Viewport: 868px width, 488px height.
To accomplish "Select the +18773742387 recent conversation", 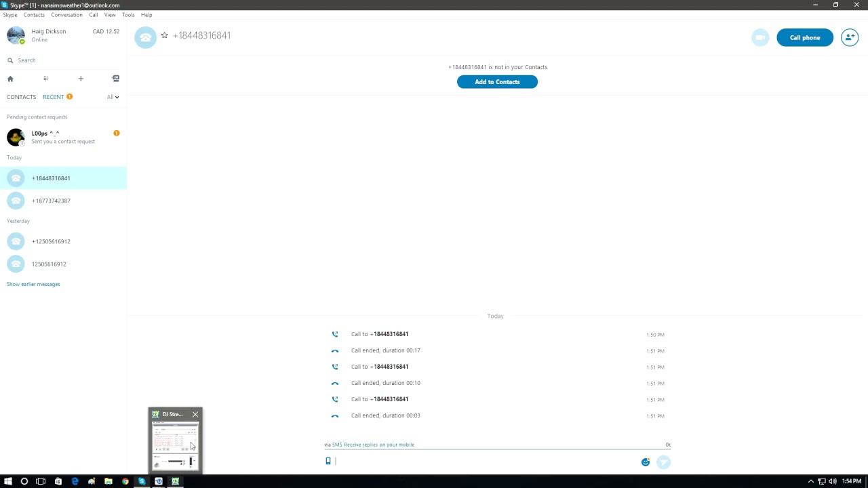I will 63,201.
